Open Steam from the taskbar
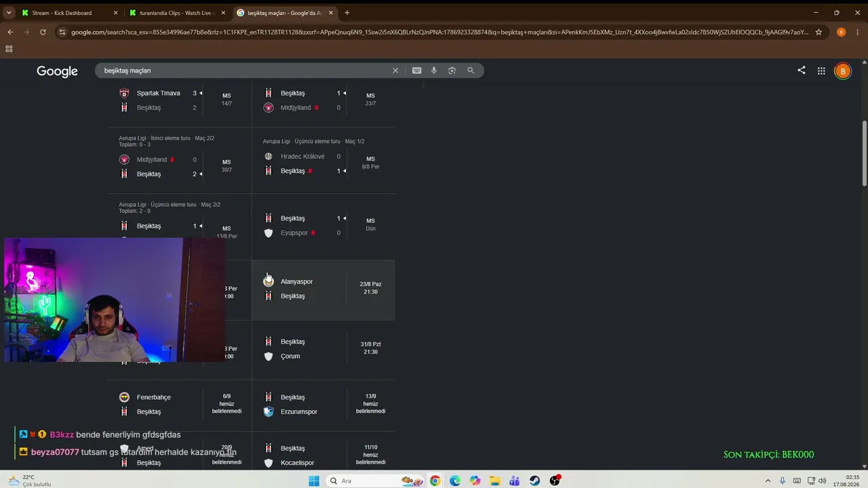The width and height of the screenshot is (868, 488). click(535, 481)
